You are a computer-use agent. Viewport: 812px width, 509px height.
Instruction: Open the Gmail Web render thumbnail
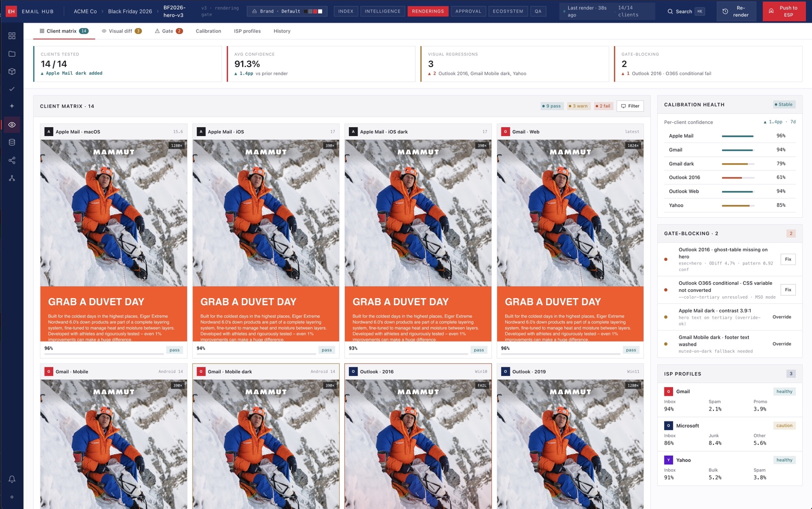tap(570, 240)
